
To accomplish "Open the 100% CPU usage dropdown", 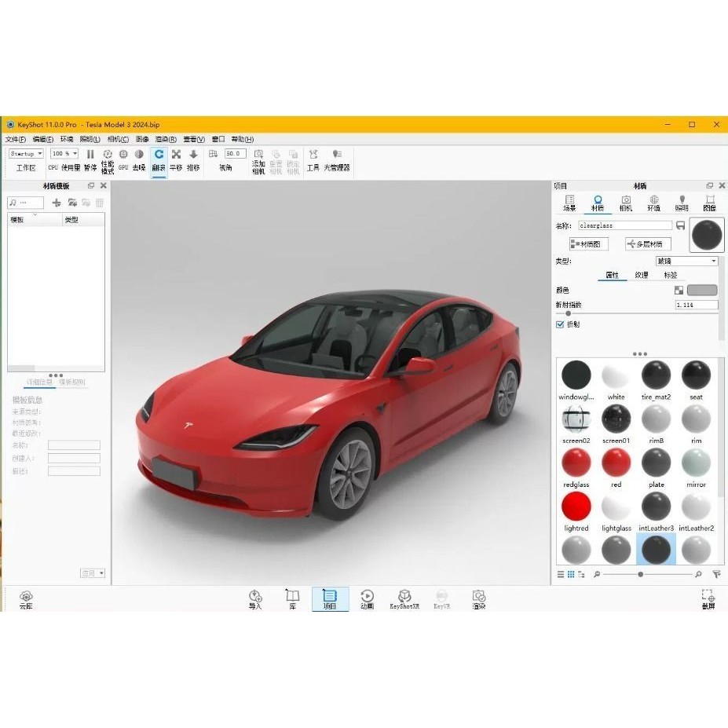I will pos(64,154).
